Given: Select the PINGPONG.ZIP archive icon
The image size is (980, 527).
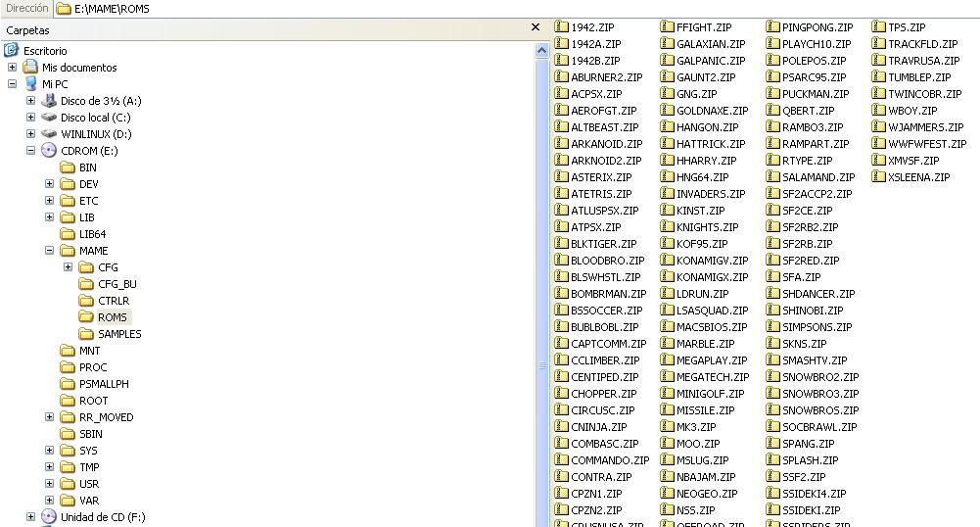Looking at the screenshot, I should click(x=772, y=26).
